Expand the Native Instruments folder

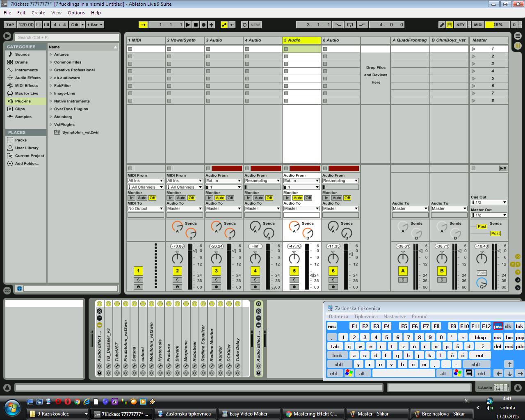click(51, 101)
